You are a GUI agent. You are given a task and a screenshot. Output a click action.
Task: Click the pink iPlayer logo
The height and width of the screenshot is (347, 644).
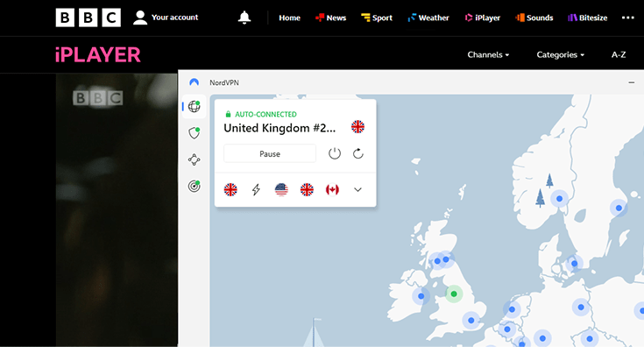[x=98, y=54]
